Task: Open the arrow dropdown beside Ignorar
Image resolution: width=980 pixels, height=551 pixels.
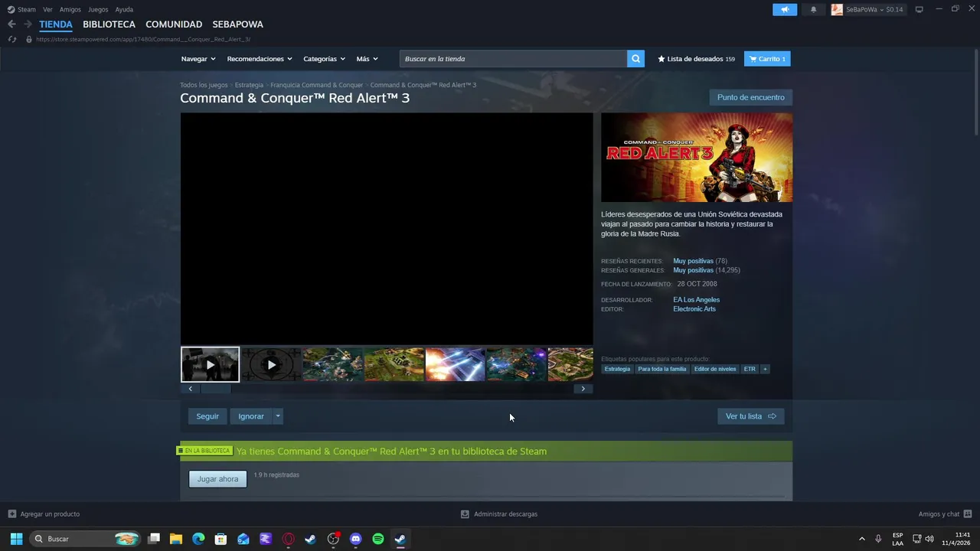Action: [x=278, y=416]
